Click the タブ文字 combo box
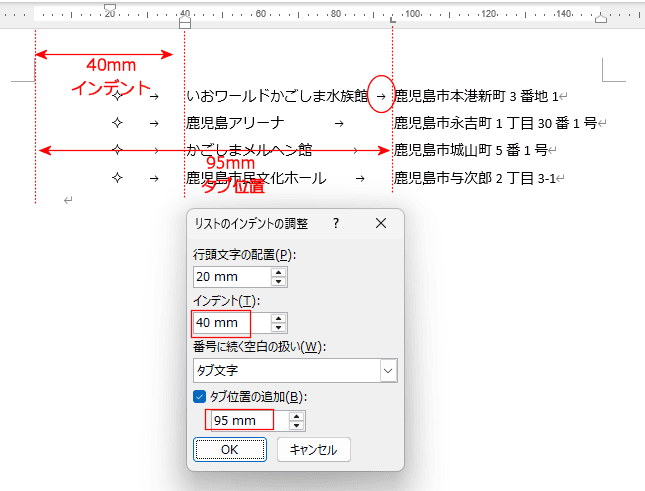The height and width of the screenshot is (491, 645). click(x=295, y=371)
